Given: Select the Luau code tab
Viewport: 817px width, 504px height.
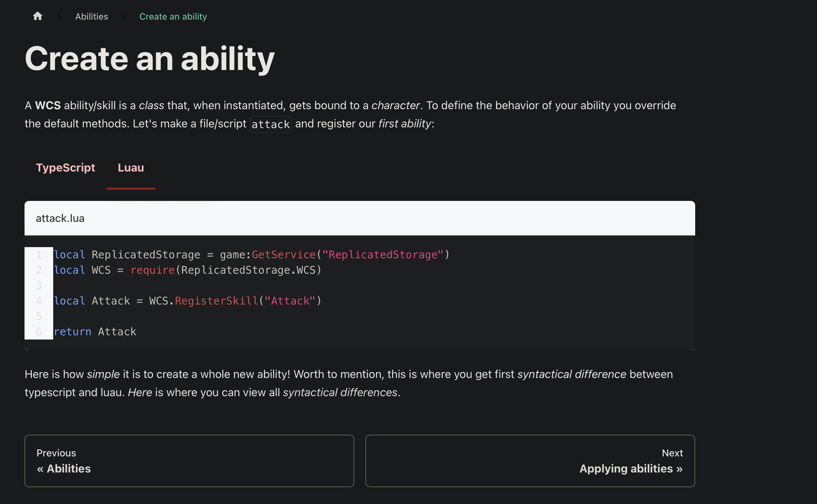Looking at the screenshot, I should point(131,168).
